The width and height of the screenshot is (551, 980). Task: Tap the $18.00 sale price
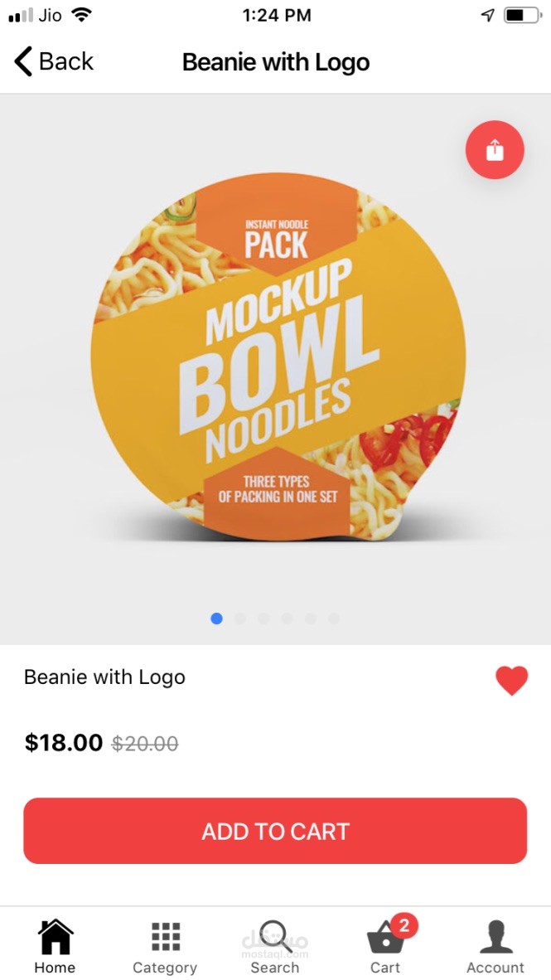64,743
